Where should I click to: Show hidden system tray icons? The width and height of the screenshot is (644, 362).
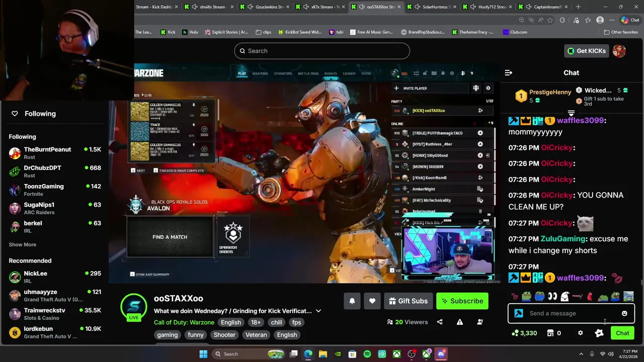[x=581, y=354]
